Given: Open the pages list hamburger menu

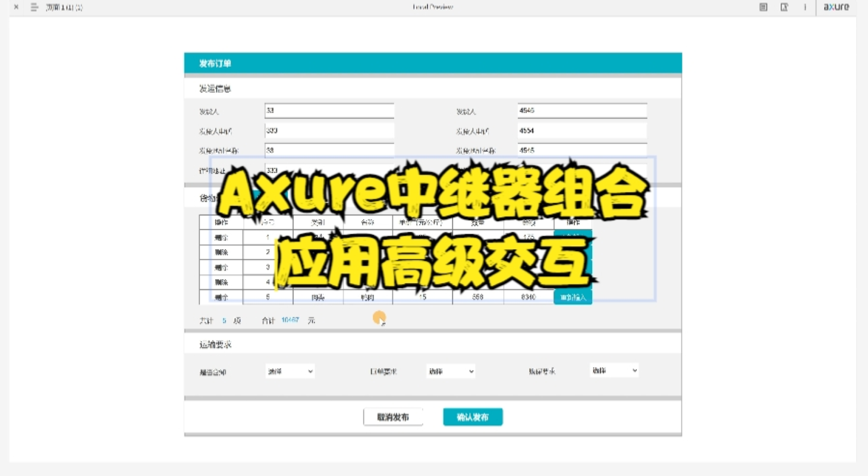Looking at the screenshot, I should click(34, 7).
